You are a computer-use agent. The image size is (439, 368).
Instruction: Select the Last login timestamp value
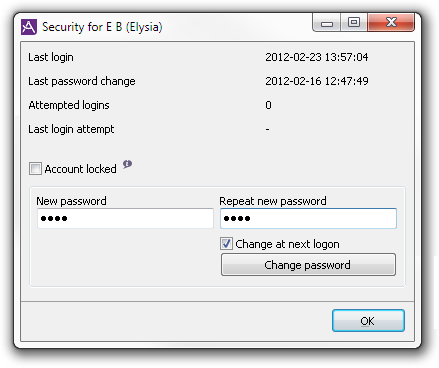317,57
